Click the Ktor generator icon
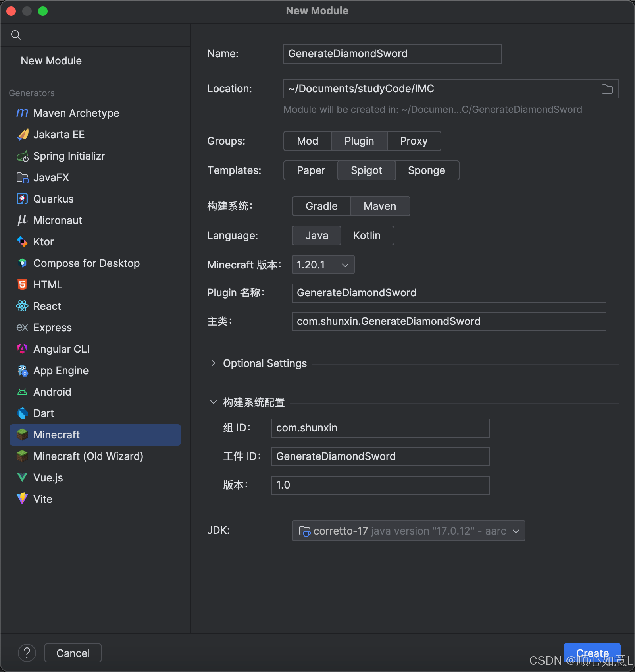 pyautogui.click(x=22, y=242)
